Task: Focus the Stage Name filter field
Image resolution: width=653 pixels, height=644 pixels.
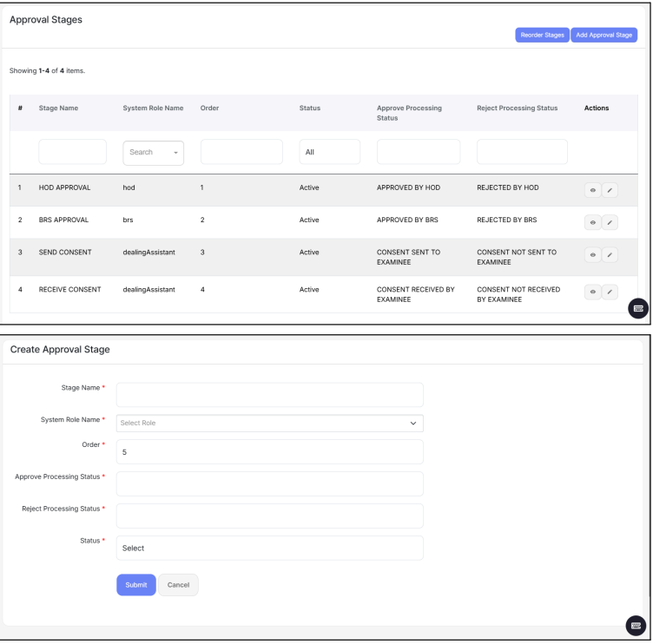Action: (72, 152)
